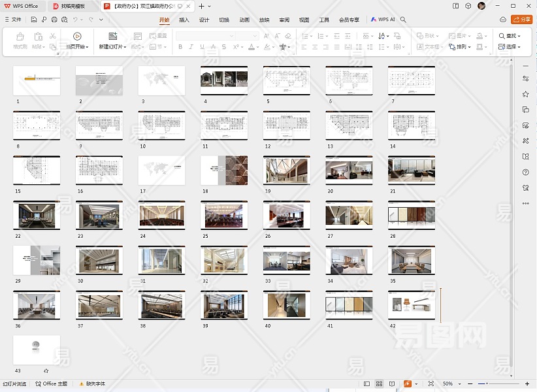Switch to the Animation ribbon tab
Screen dimensions: 537x392
(244, 20)
